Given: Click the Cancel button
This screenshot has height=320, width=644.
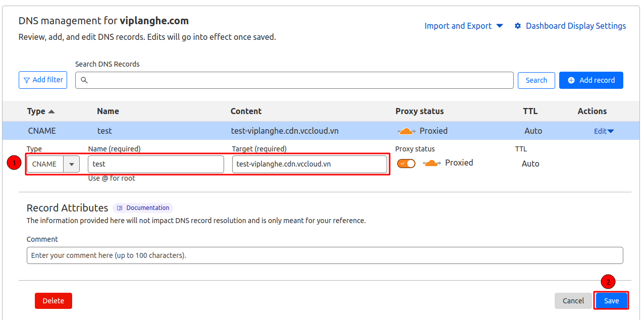Looking at the screenshot, I should [x=573, y=301].
